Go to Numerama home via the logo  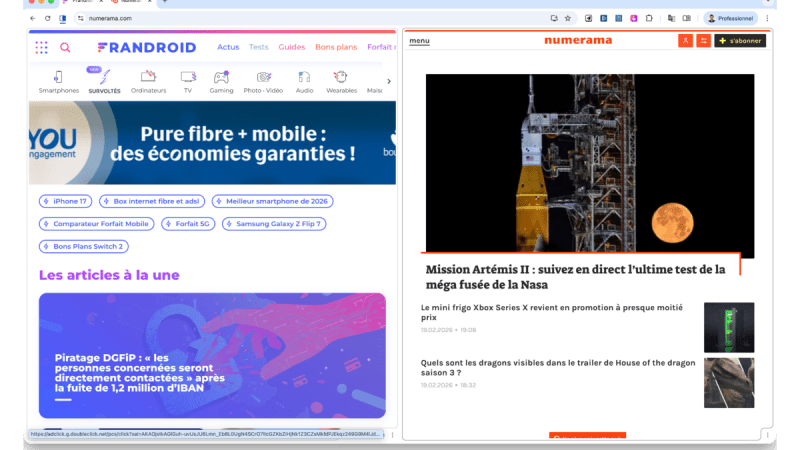click(x=578, y=40)
